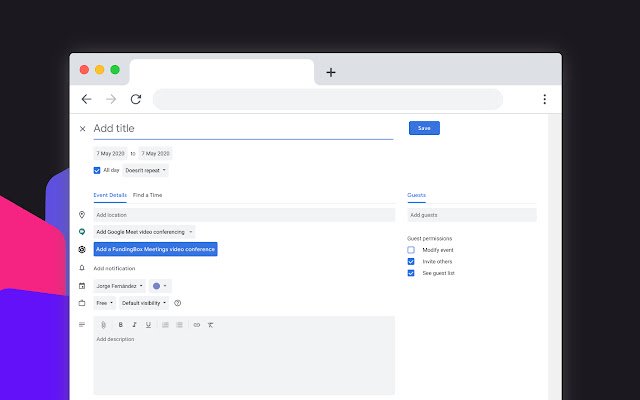Select the Guests tab

[416, 195]
